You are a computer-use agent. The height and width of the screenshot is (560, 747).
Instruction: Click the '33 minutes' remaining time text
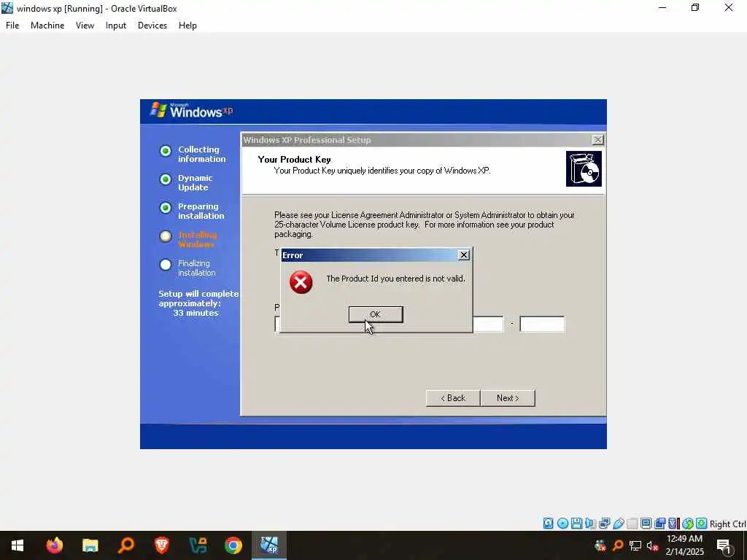[x=196, y=313]
